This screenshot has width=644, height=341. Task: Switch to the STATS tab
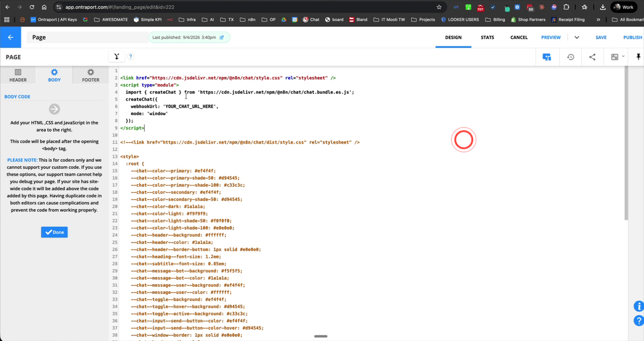(x=487, y=38)
